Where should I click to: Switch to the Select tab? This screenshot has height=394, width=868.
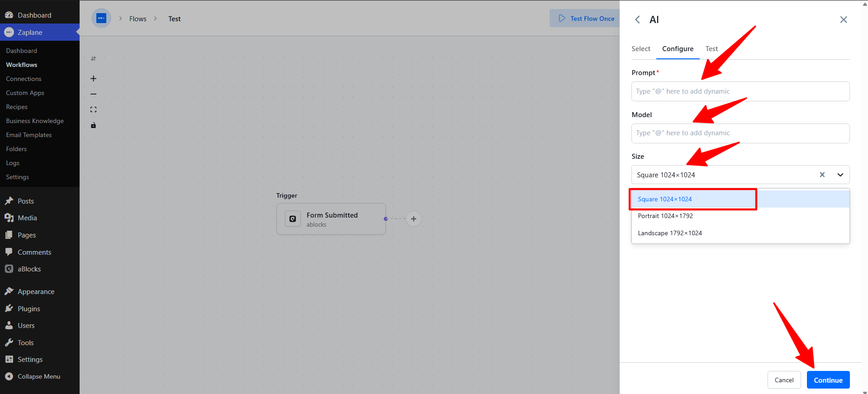(640, 48)
